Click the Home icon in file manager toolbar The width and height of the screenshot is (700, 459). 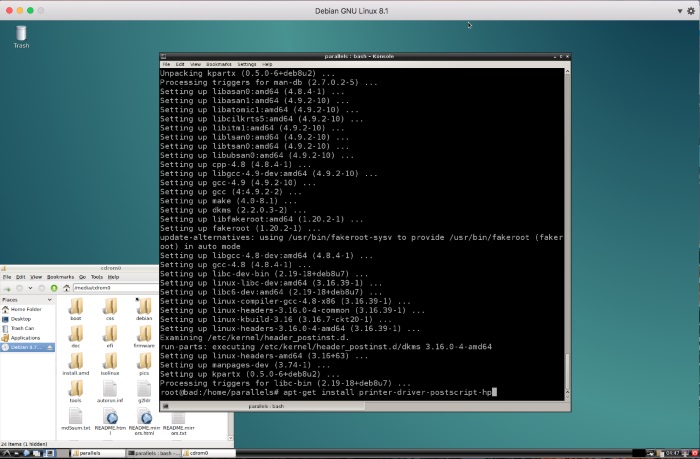click(x=67, y=288)
